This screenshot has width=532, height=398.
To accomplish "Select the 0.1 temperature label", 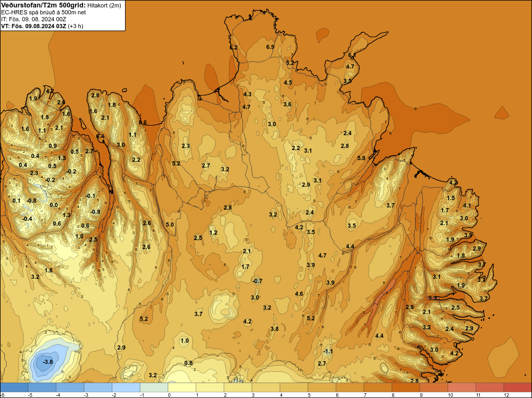I will point(16,201).
